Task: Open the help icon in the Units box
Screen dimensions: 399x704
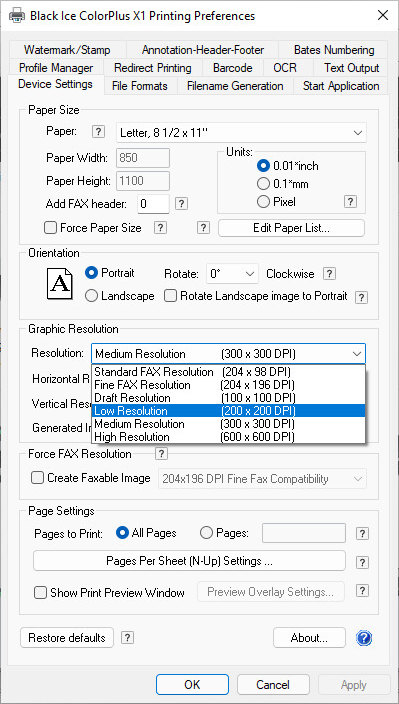Action: (350, 202)
